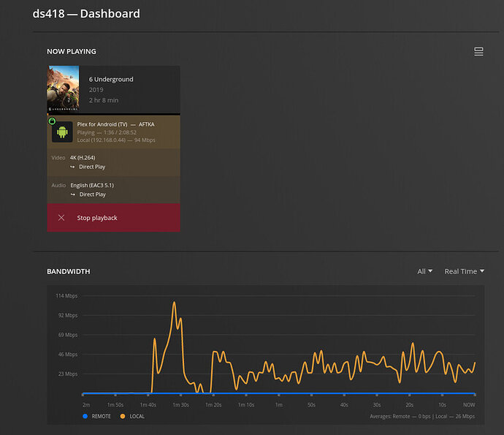504x435 pixels.
Task: Click the Direct Play arrow under Audio
Action: pos(72,194)
